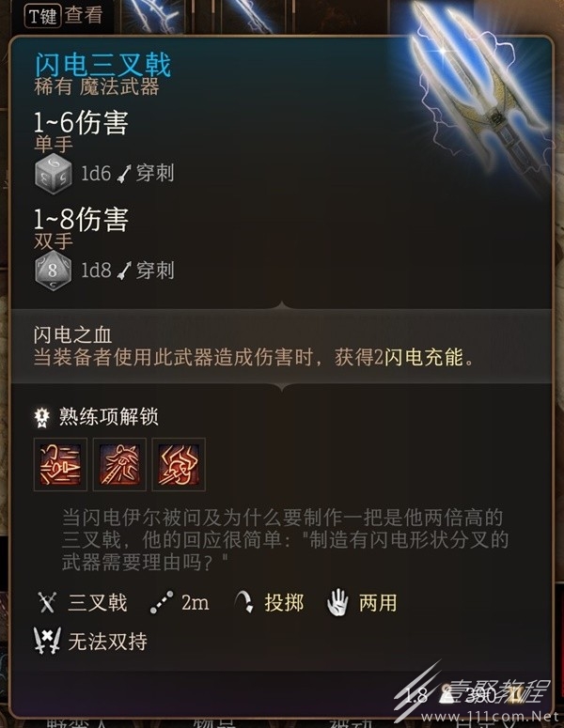Click the crossed swords trident type icon
This screenshot has width=564, height=728.
point(47,603)
